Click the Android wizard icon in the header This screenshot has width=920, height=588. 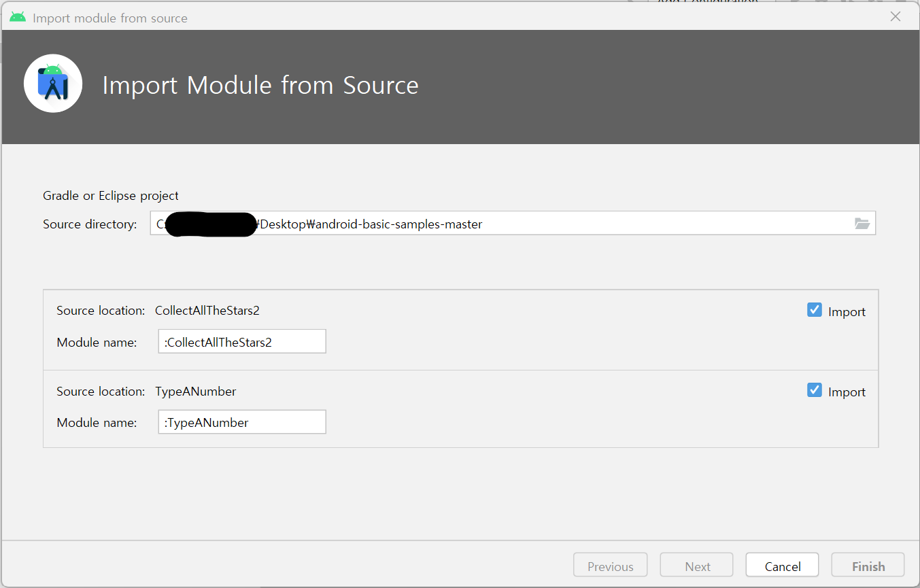click(x=53, y=83)
